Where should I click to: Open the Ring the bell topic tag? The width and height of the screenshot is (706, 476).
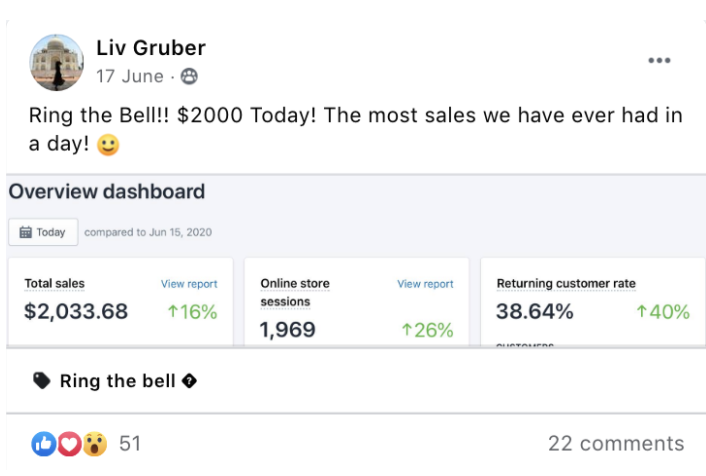[x=118, y=381]
